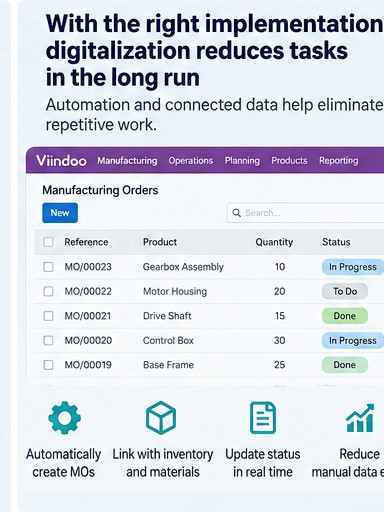384x512 pixels.
Task: Click the New button
Action: (60, 213)
